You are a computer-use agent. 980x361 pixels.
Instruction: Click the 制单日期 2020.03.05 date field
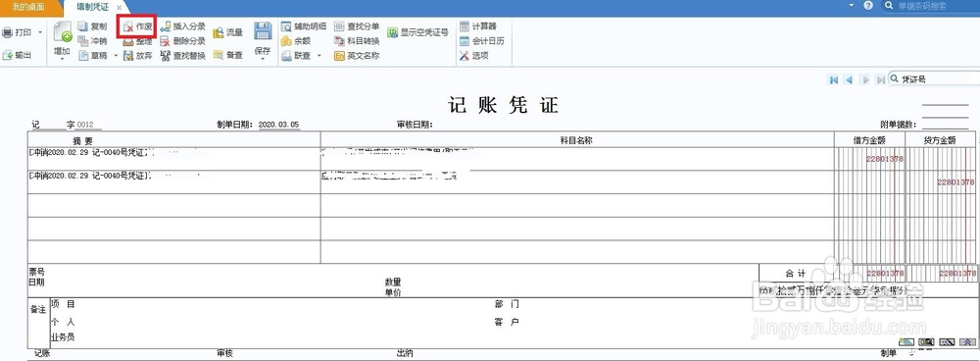coord(278,126)
